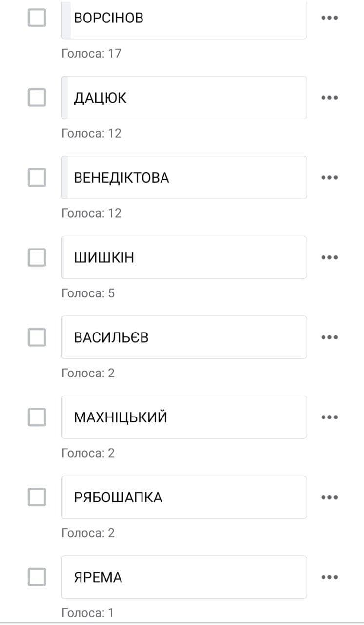Open the context menu on ВАСИЛЬЄВ row

pos(330,337)
